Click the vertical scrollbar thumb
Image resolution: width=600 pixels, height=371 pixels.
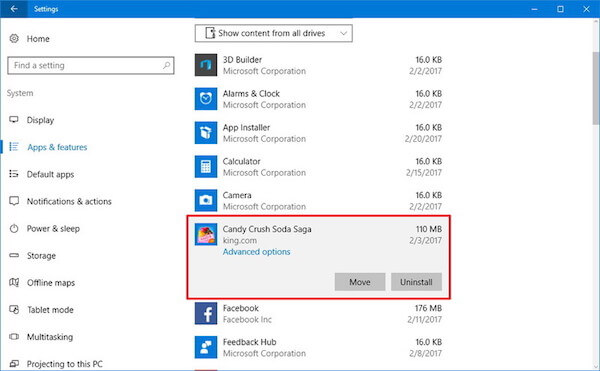(596, 88)
